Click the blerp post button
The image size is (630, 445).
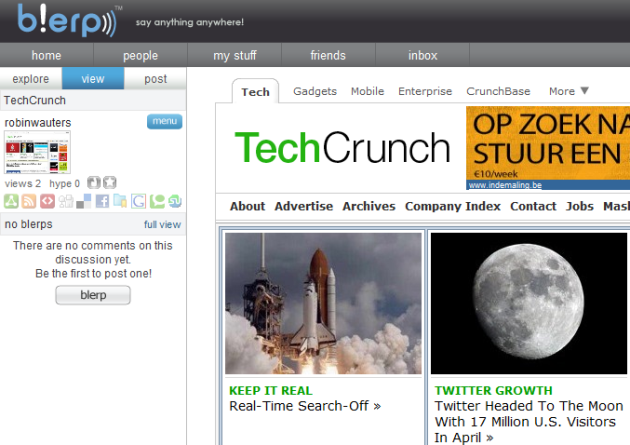(93, 295)
